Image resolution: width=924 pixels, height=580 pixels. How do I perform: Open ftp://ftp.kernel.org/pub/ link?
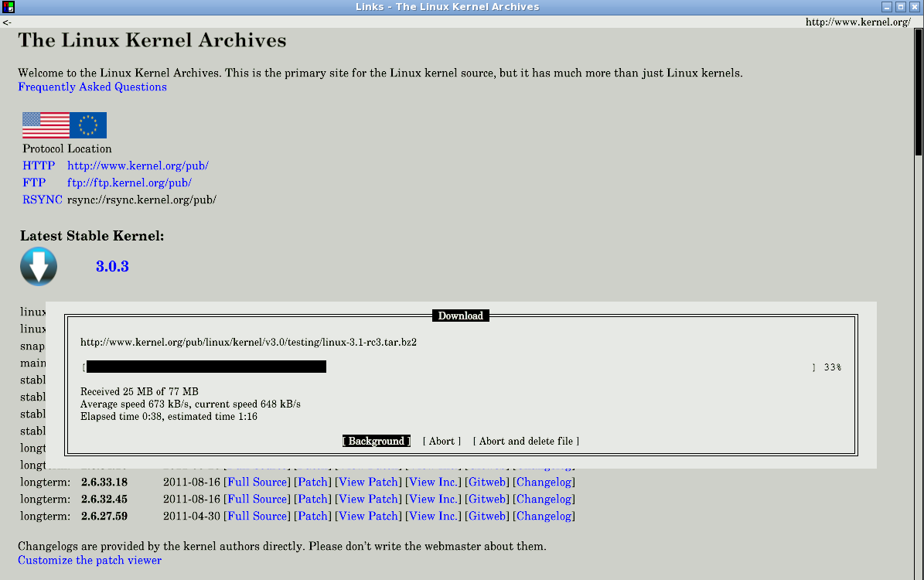tap(130, 183)
